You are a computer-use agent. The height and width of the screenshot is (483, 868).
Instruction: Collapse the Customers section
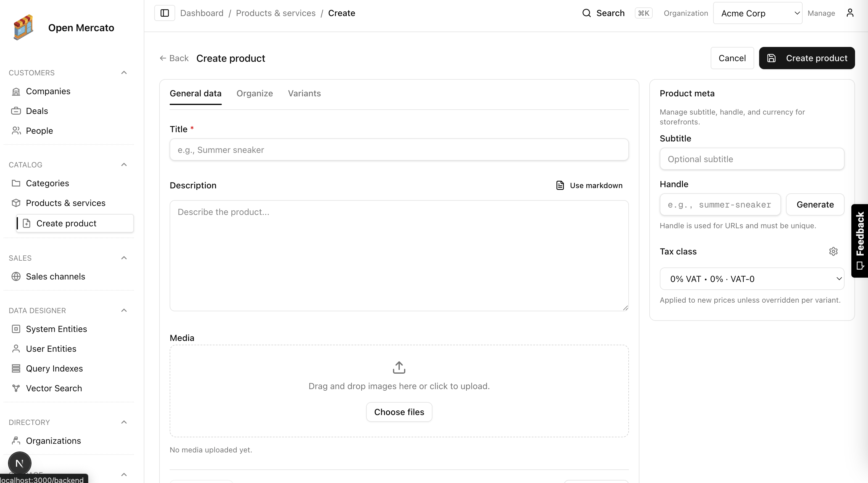pos(123,73)
